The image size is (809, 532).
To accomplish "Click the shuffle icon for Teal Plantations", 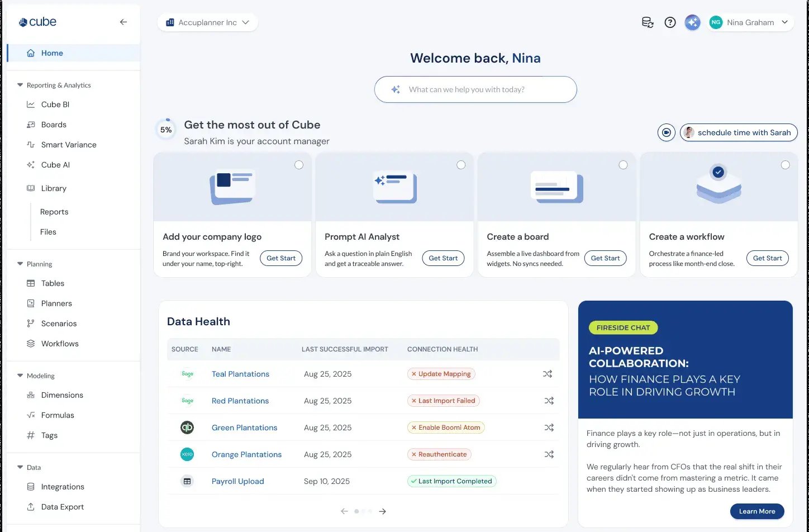I will coord(548,374).
